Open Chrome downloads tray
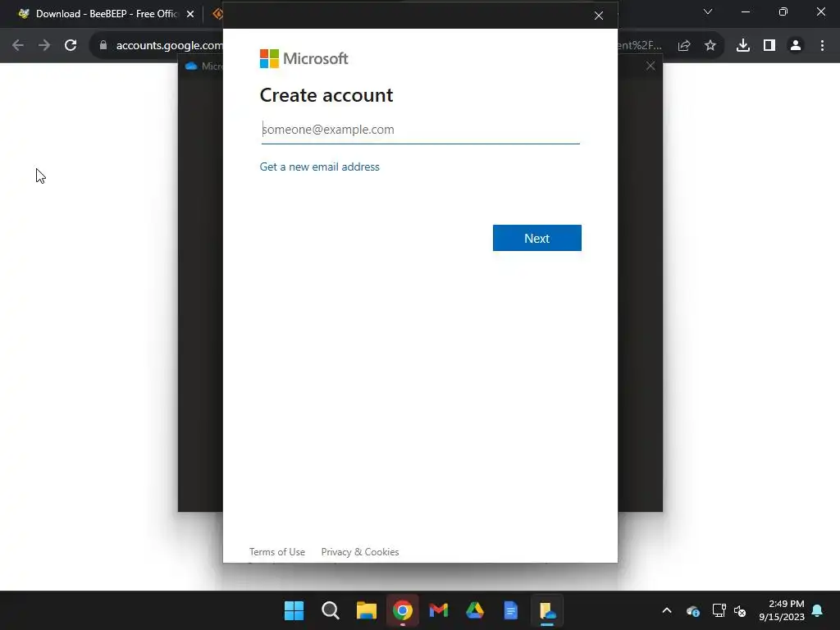The height and width of the screenshot is (630, 840). pyautogui.click(x=743, y=46)
